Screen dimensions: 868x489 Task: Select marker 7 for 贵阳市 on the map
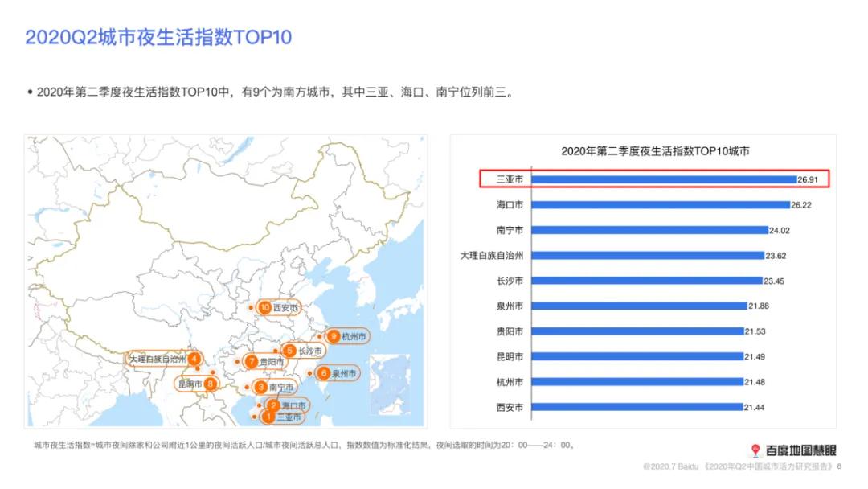click(x=251, y=362)
